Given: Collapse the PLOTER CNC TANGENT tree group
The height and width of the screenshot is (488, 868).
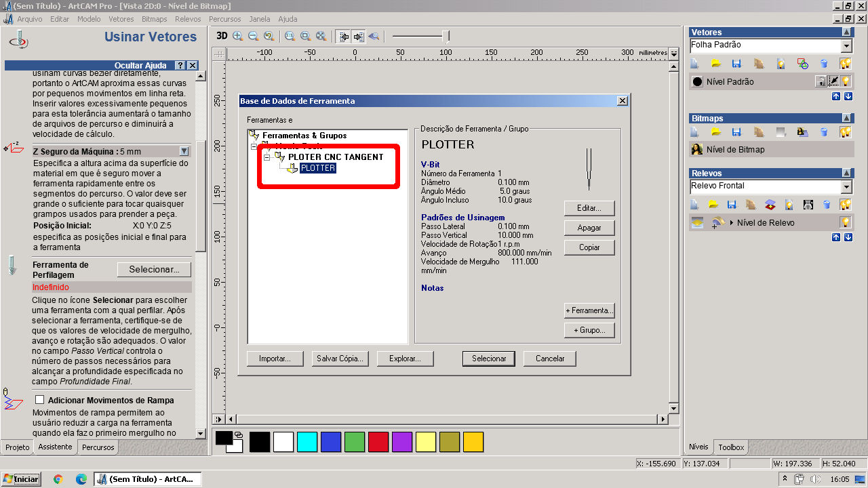Looking at the screenshot, I should [267, 157].
